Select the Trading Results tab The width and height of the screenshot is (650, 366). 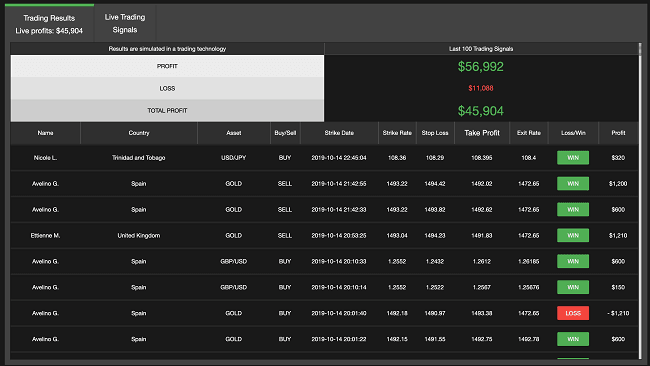[x=49, y=24]
